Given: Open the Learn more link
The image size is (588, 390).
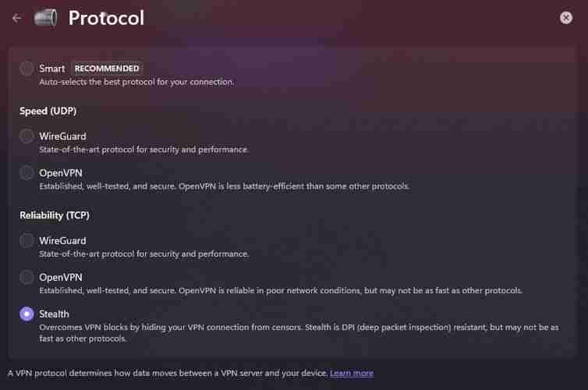Looking at the screenshot, I should click(x=351, y=374).
